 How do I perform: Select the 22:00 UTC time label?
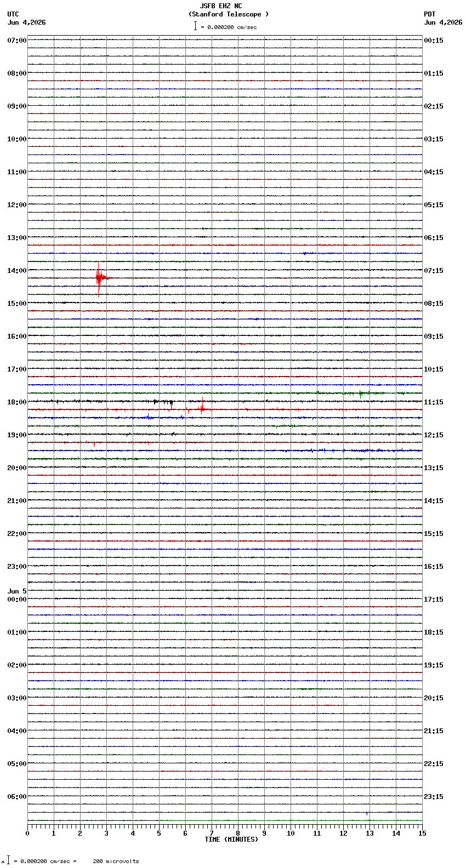[x=17, y=534]
